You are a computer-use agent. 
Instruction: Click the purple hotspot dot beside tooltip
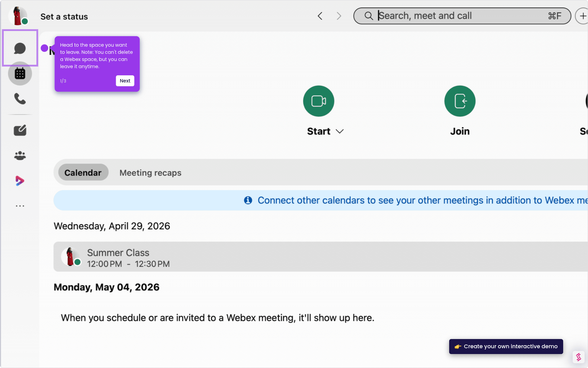tap(45, 48)
